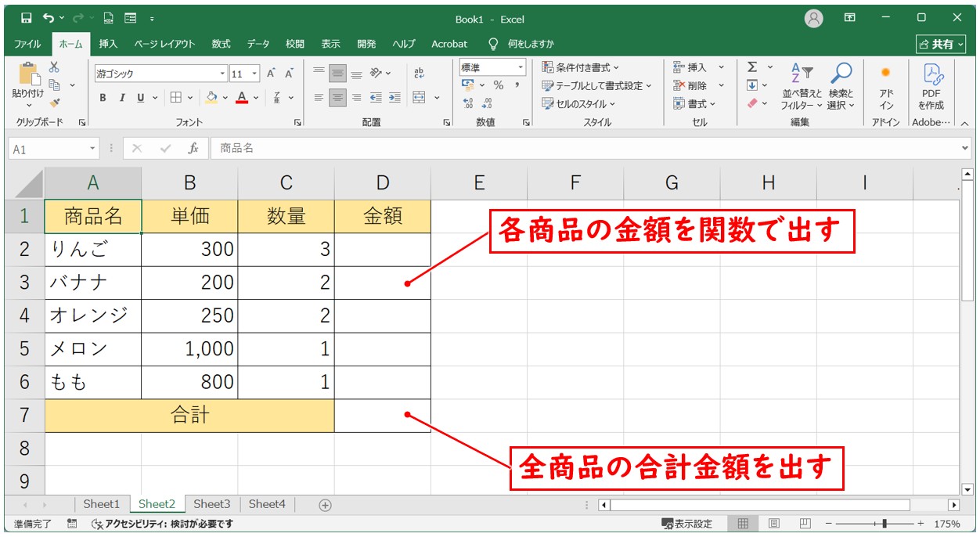This screenshot has width=980, height=537.
Task: Click the AutoSum sigma icon
Action: click(752, 67)
